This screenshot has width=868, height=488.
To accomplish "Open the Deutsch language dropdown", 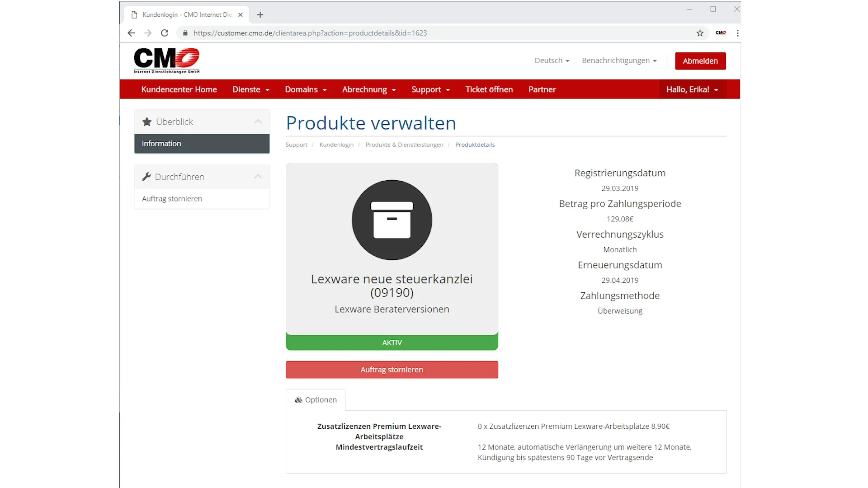I will tap(552, 61).
